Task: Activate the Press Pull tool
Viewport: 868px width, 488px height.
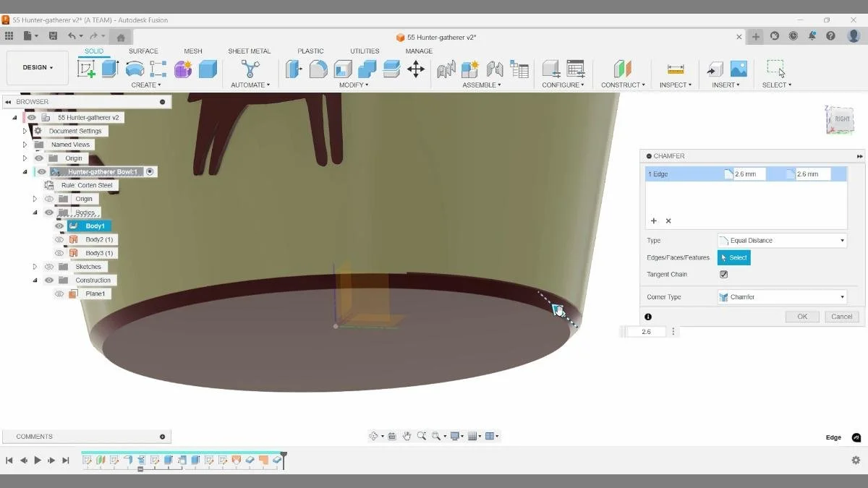Action: pyautogui.click(x=294, y=69)
